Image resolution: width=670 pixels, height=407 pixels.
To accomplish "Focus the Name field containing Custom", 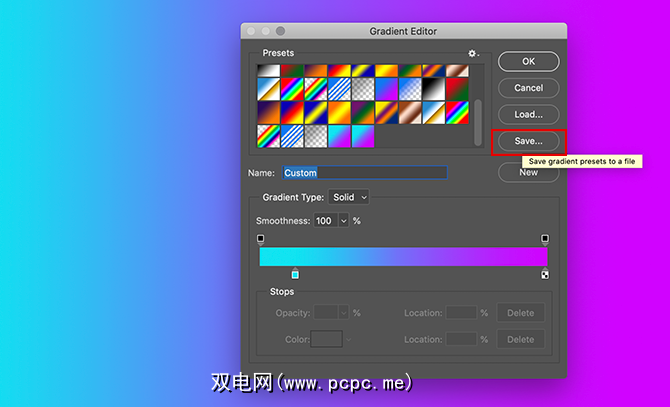I will 364,173.
